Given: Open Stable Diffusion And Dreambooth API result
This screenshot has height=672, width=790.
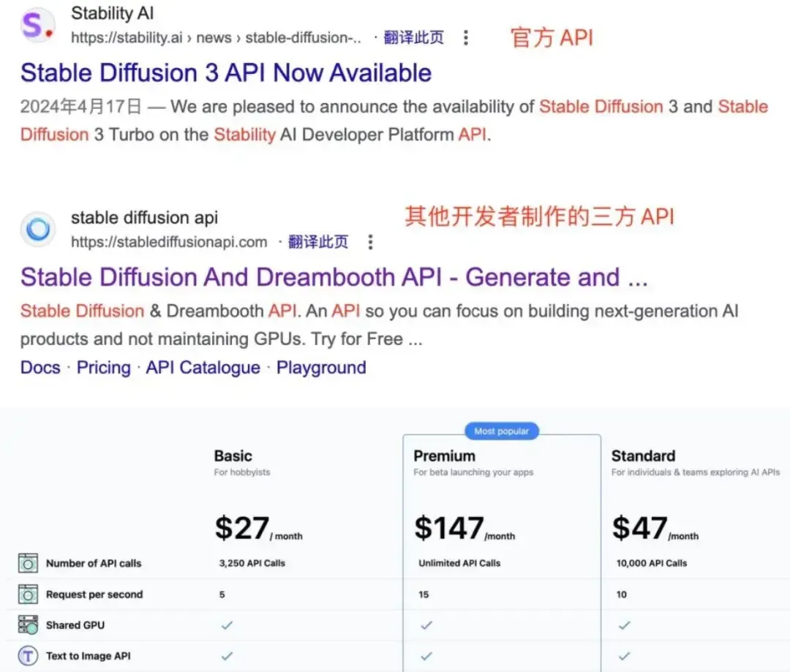Looking at the screenshot, I should tap(334, 278).
